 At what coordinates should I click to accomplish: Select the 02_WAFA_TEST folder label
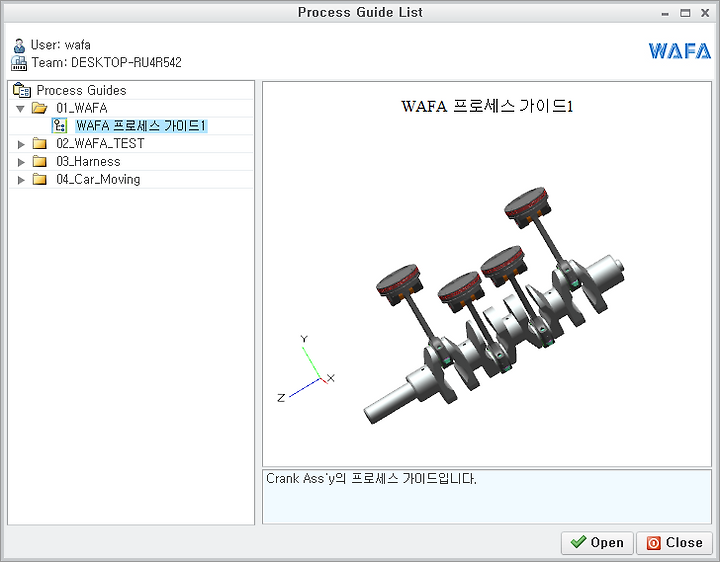point(100,144)
